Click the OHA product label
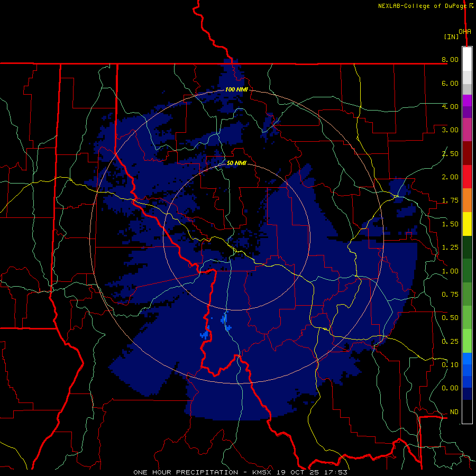The image size is (476, 476). 465,32
